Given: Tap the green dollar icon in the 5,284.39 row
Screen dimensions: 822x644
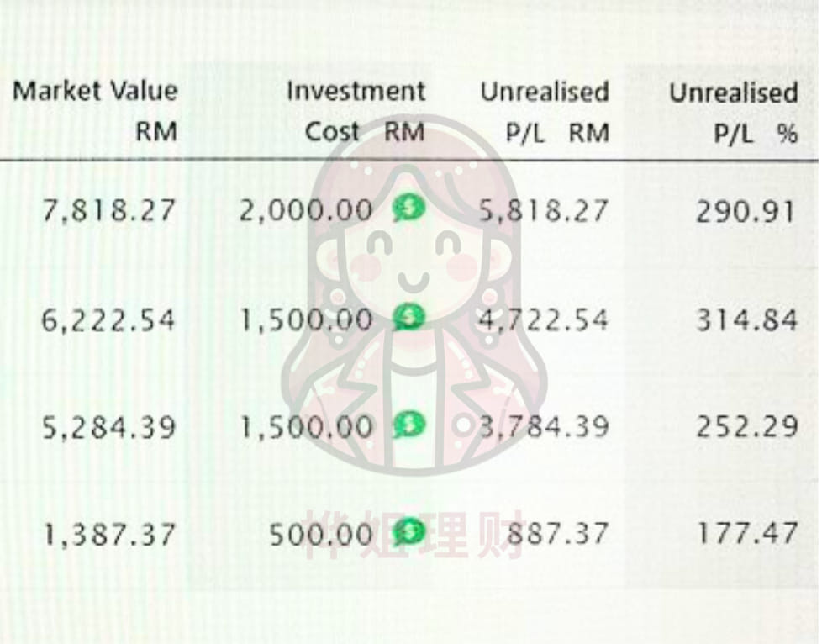Looking at the screenshot, I should tap(408, 425).
